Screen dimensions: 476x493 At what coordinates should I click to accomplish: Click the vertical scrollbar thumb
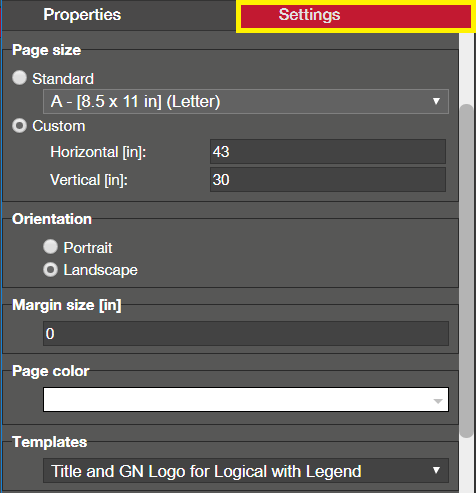[x=466, y=271]
